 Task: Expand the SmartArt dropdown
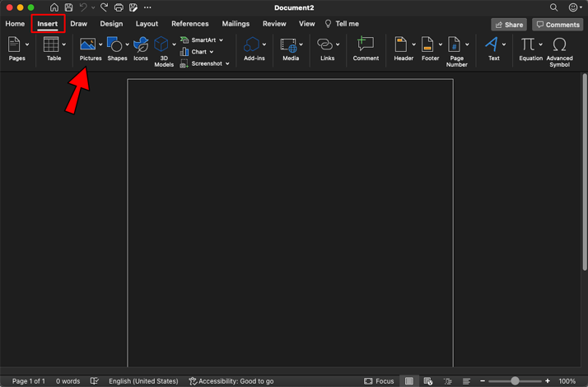[222, 40]
